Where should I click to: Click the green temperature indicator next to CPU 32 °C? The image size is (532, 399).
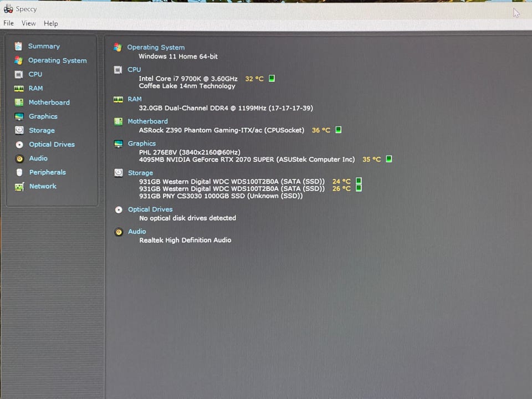pos(272,78)
